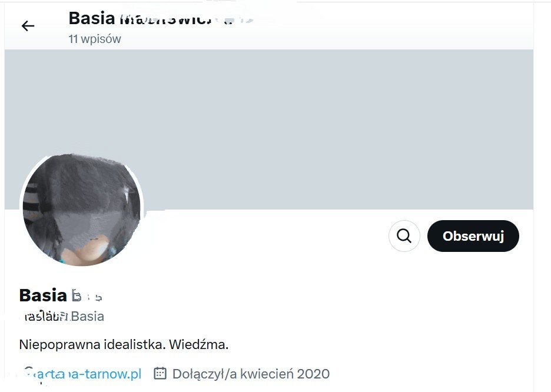Viewport: 551px width, 392px height.
Task: Click the kwiecień 2020 join date text
Action: tap(285, 374)
